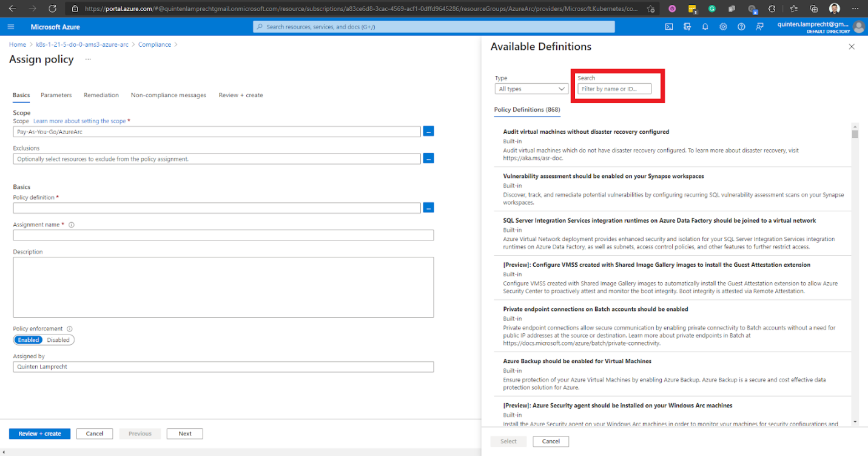Switch to the Basics tab

pyautogui.click(x=21, y=95)
